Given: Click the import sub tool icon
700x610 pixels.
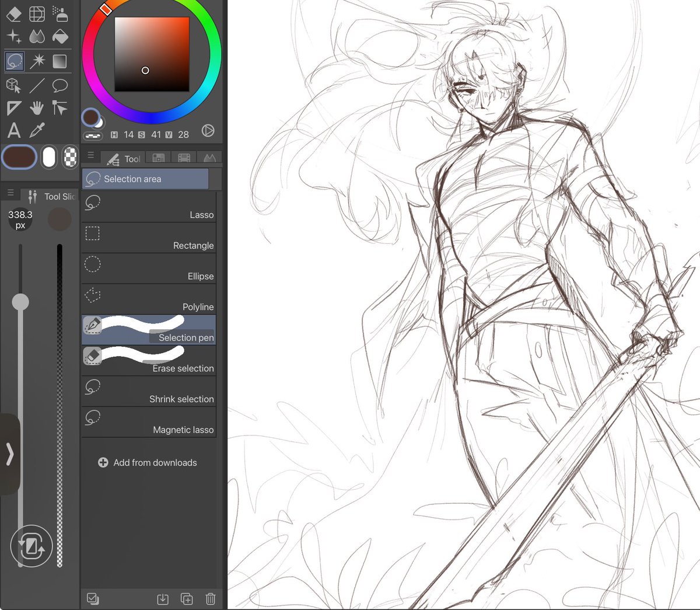Looking at the screenshot, I should click(x=163, y=599).
